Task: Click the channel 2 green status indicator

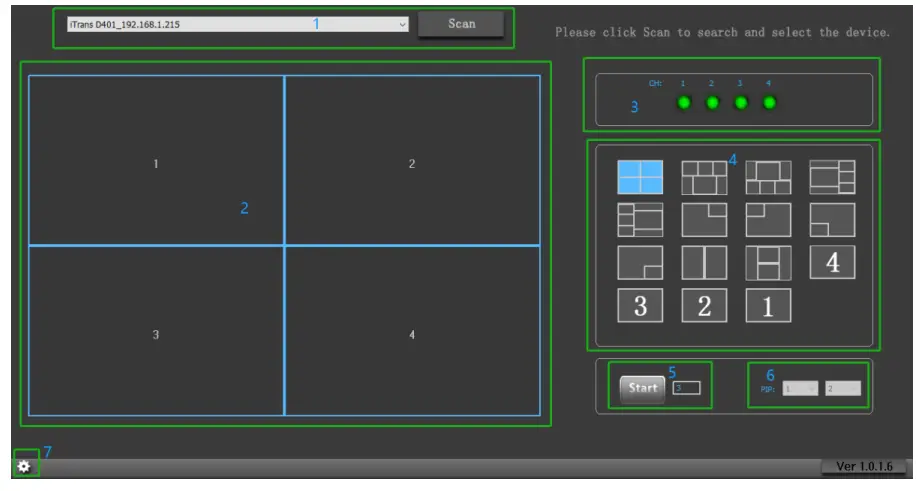Action: tap(712, 103)
